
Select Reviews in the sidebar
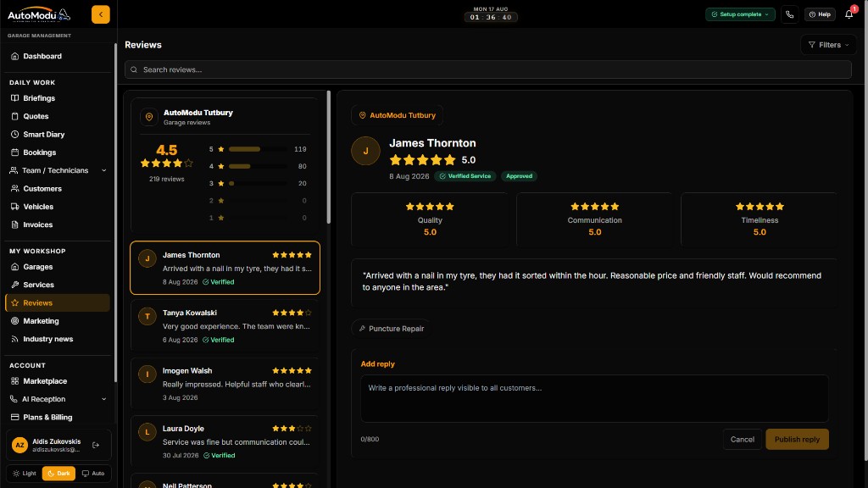[58, 302]
